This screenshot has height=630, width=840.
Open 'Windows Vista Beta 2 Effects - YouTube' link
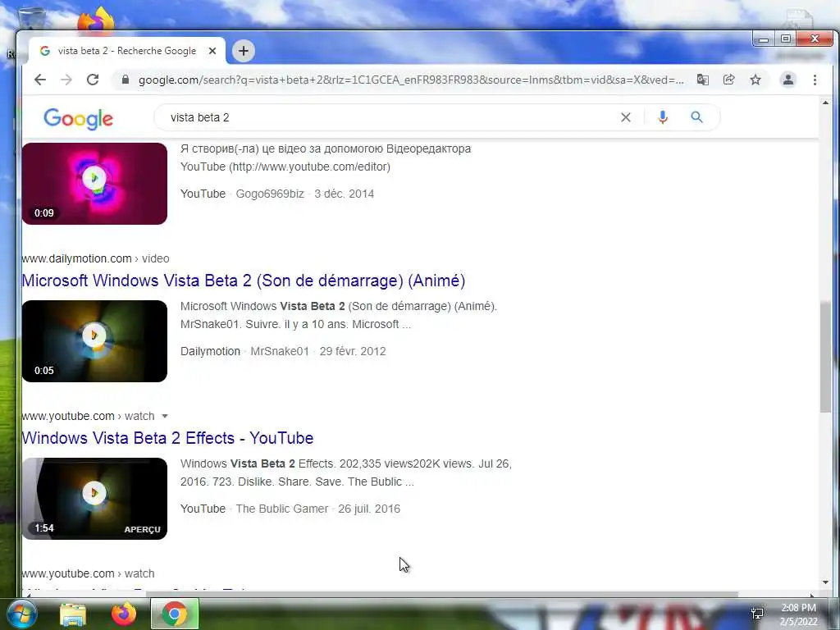pyautogui.click(x=167, y=438)
